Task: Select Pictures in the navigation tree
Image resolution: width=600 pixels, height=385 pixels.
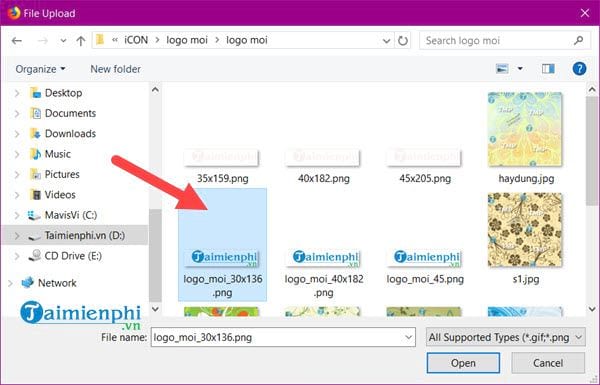Action: tap(62, 174)
